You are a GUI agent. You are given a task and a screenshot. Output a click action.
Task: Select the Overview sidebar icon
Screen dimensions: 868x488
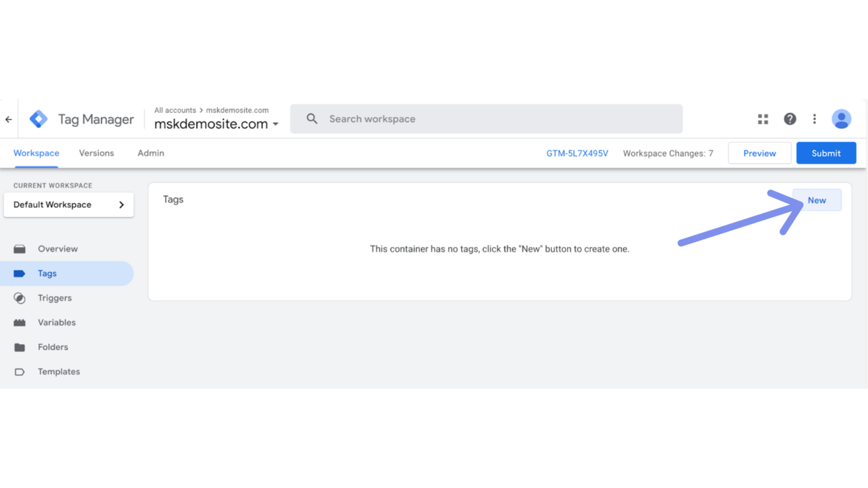[20, 249]
